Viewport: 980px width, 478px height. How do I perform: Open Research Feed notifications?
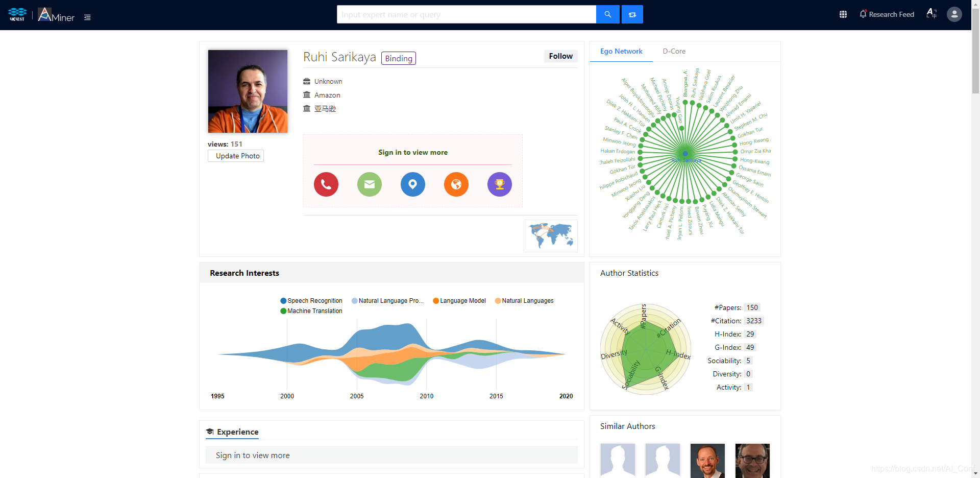pyautogui.click(x=887, y=14)
